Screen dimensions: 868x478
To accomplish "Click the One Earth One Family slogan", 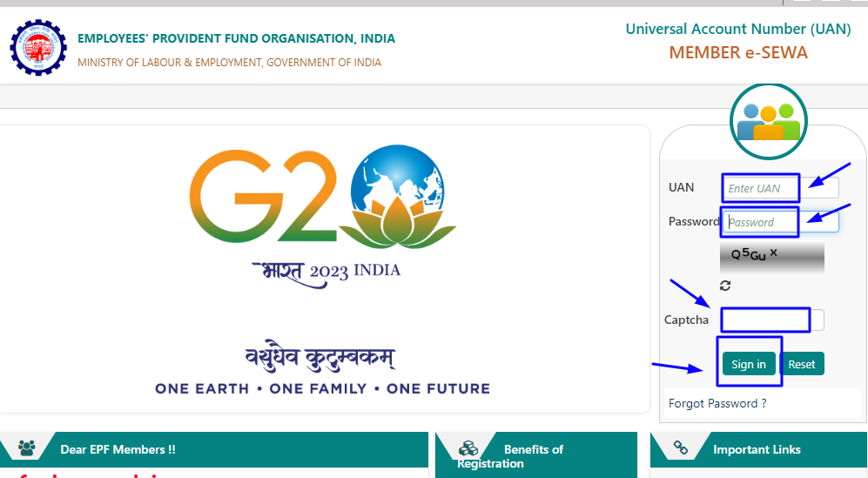I will (x=323, y=388).
